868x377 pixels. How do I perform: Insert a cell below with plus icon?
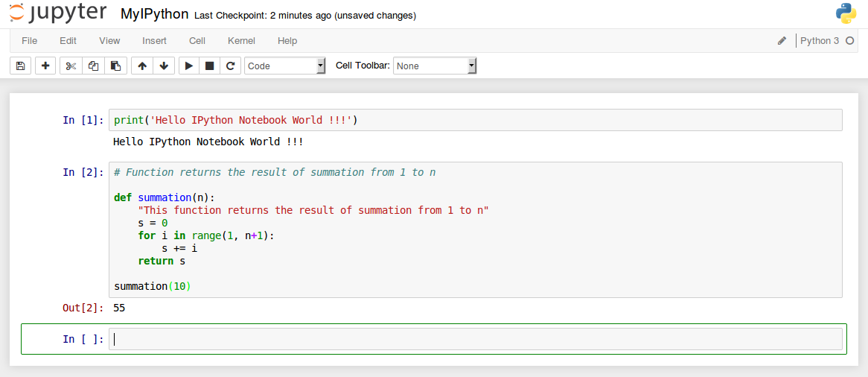pyautogui.click(x=45, y=66)
